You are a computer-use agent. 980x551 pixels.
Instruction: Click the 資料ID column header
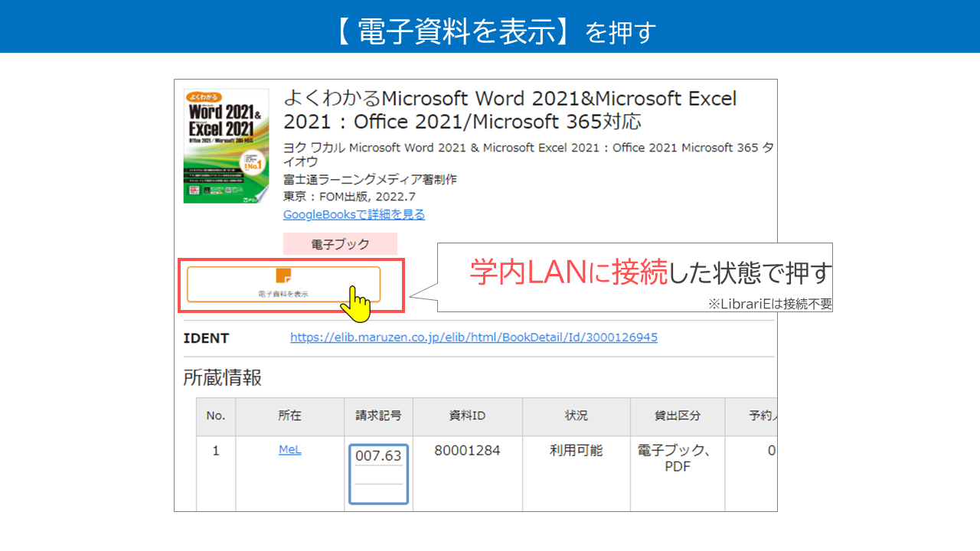coord(467,416)
